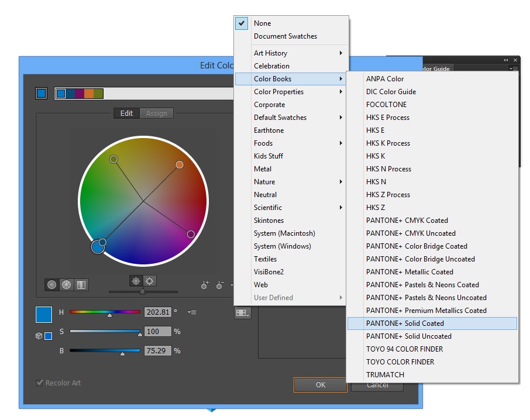530x420 pixels.
Task: Switch to the Assign tab
Action: tap(156, 113)
